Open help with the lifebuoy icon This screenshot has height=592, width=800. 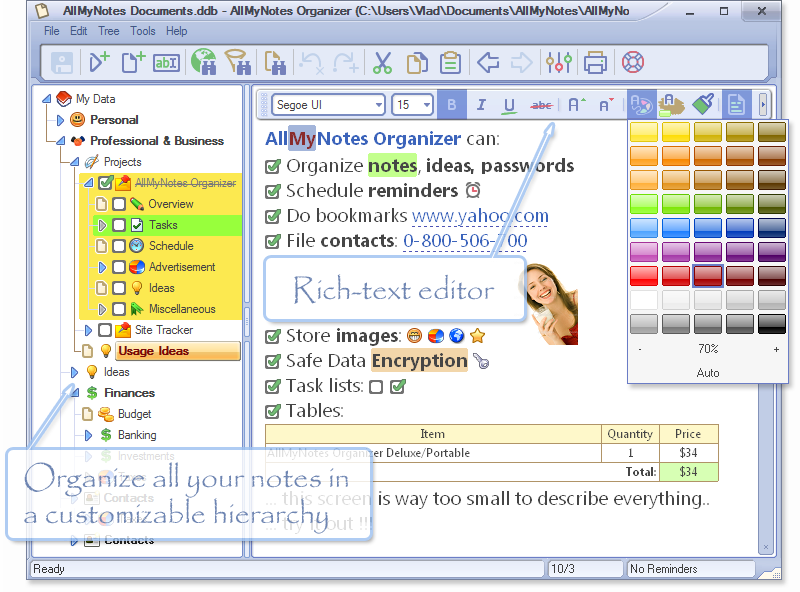(633, 62)
